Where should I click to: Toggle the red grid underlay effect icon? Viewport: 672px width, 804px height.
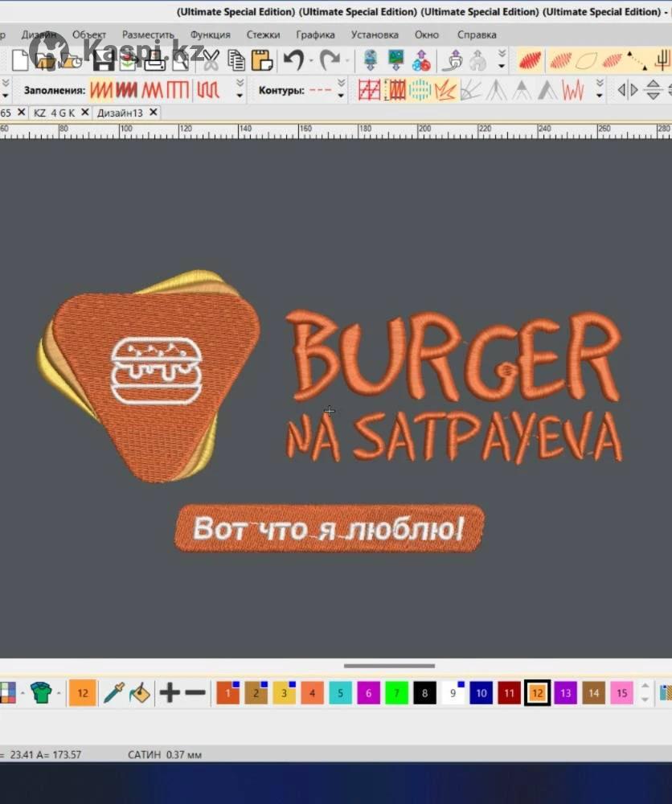(369, 90)
